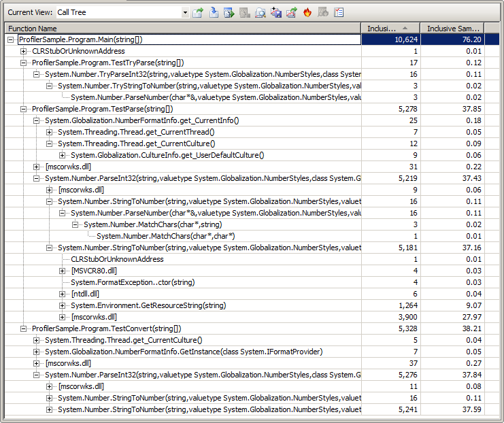Click the 5,278 samples cell of TestParse
The width and height of the screenshot is (504, 423).
(391, 109)
